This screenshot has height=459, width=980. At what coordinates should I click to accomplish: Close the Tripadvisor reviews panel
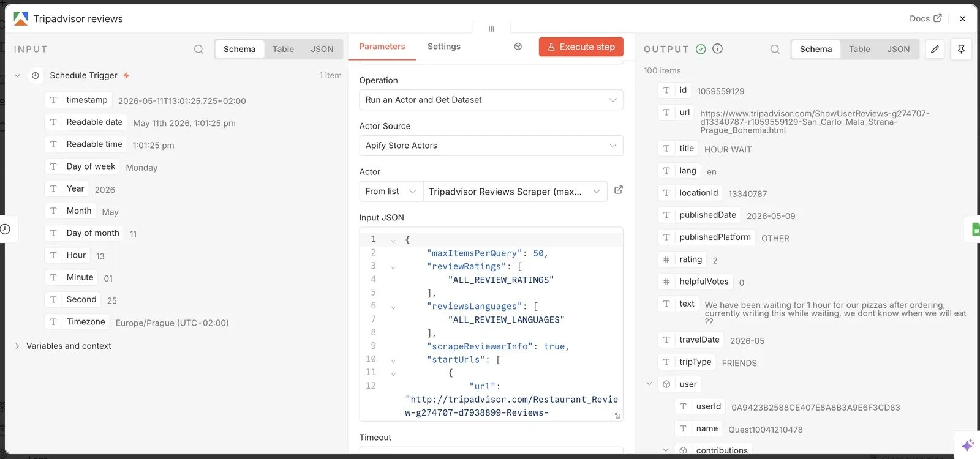pyautogui.click(x=962, y=18)
